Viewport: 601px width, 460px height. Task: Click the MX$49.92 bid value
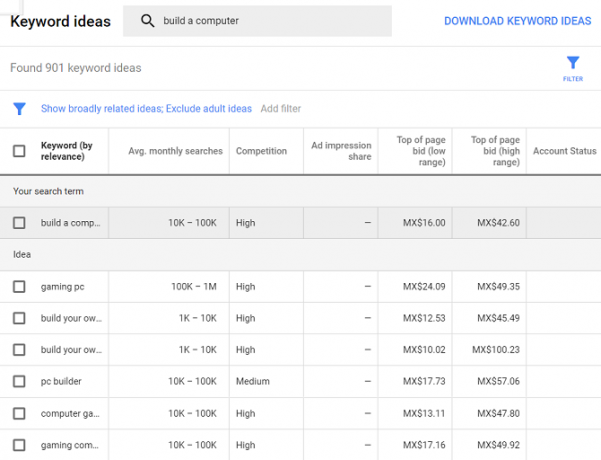click(498, 445)
